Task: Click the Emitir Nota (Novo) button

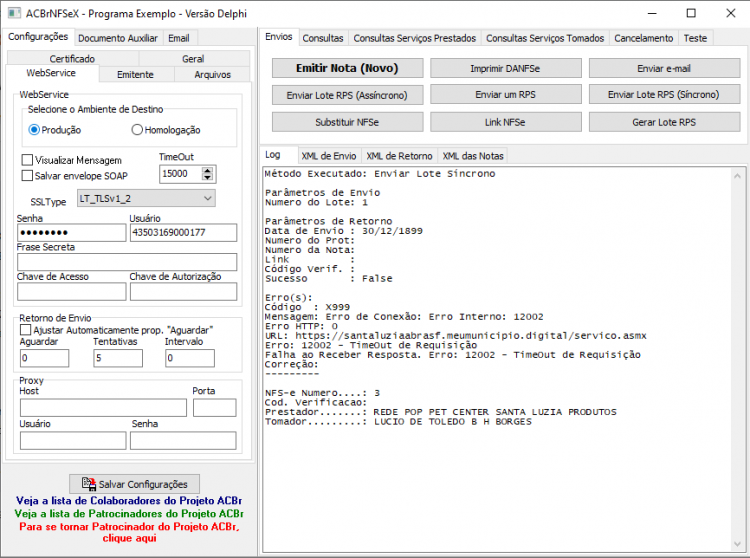Action: pos(347,68)
